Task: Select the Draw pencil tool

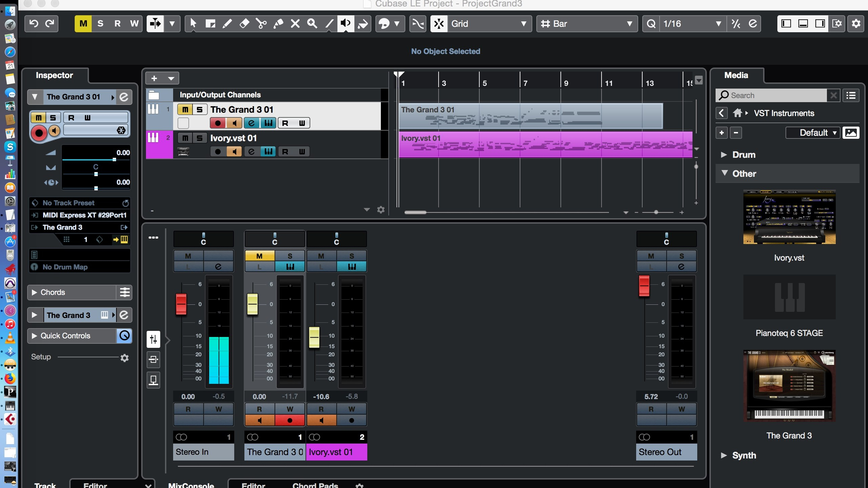Action: point(227,23)
